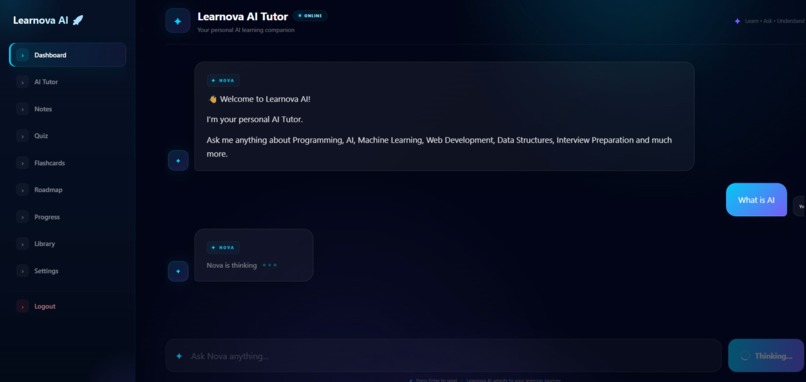
Task: Open the Library section
Action: pyautogui.click(x=67, y=244)
